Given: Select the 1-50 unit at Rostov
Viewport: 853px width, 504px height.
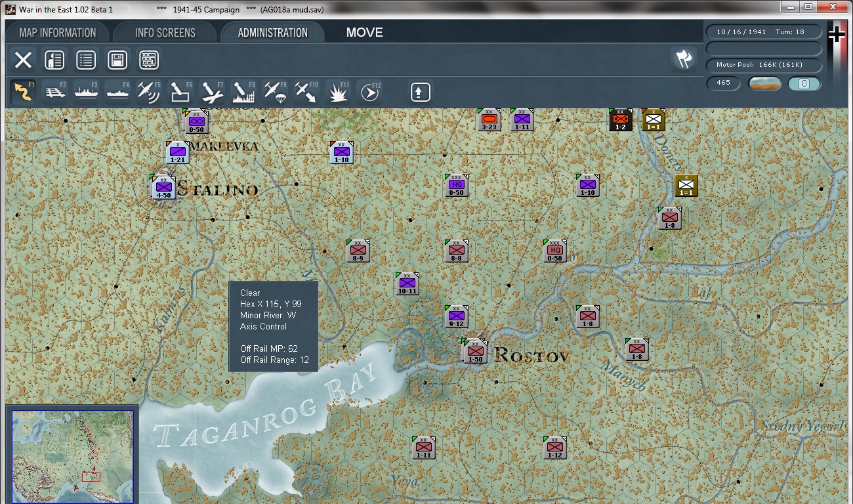Looking at the screenshot, I should [475, 352].
